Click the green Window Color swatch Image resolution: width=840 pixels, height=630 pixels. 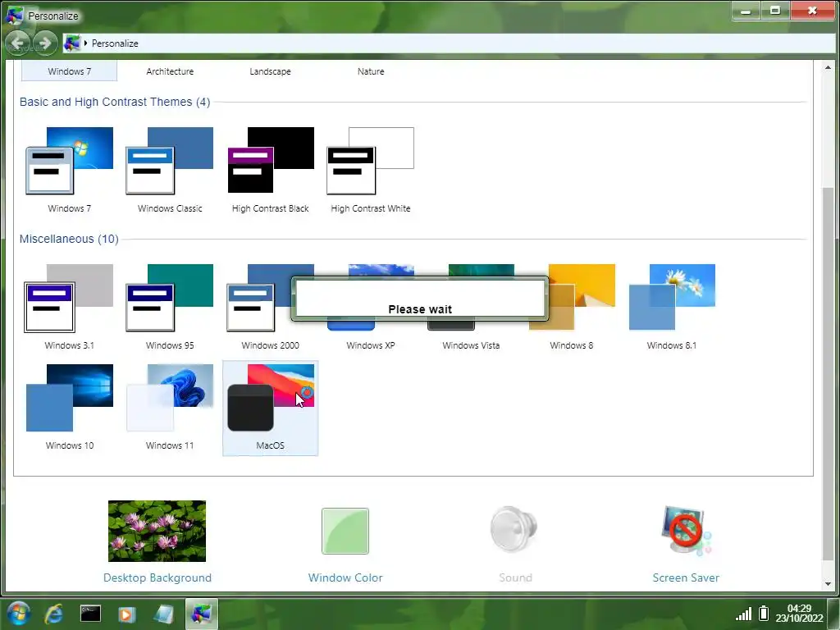345,531
